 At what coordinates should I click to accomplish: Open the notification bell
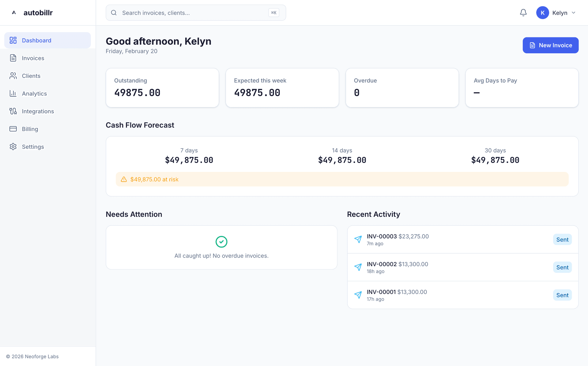(x=523, y=13)
